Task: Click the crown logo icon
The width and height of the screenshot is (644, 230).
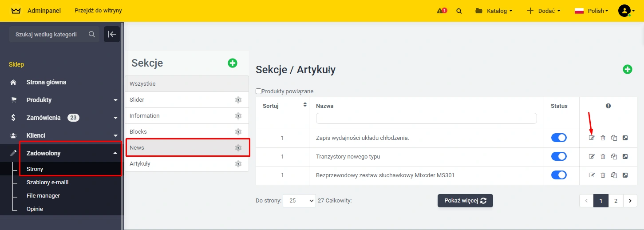Action: coord(16,11)
